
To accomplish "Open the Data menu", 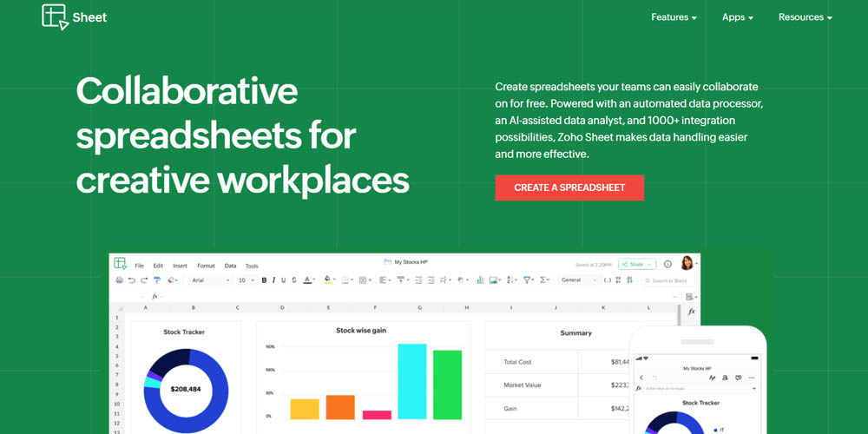I will 230,266.
